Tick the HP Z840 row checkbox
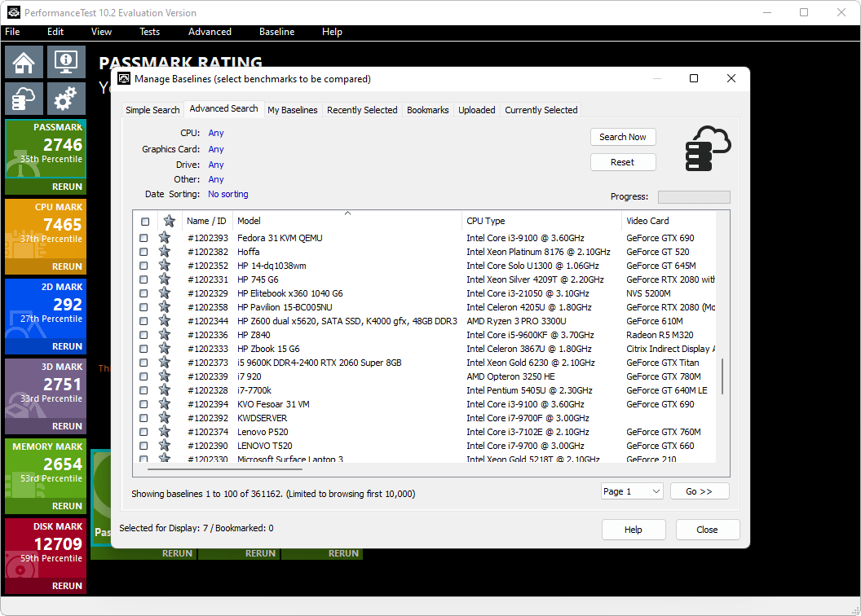This screenshot has height=616, width=861. pos(143,335)
